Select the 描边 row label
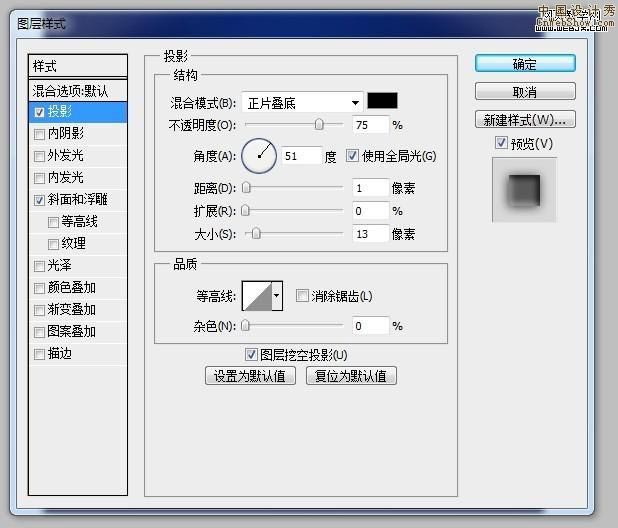This screenshot has width=618, height=528. [60, 353]
